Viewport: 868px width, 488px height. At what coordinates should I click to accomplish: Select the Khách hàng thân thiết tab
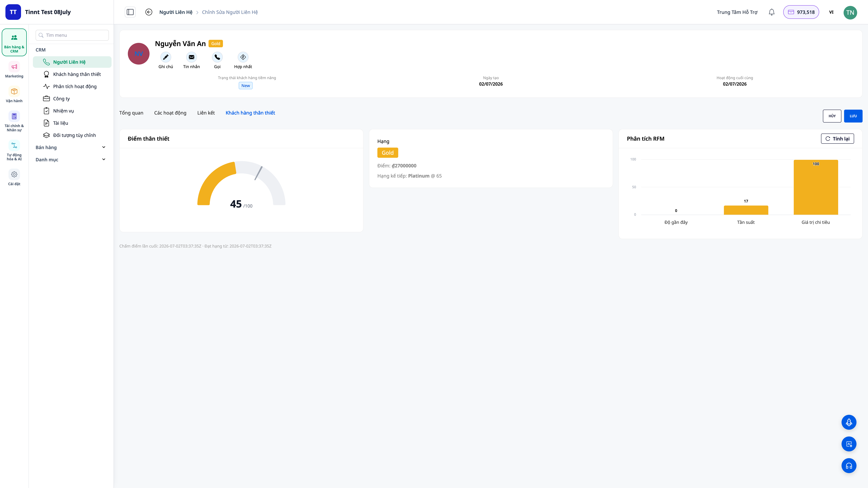coord(250,113)
